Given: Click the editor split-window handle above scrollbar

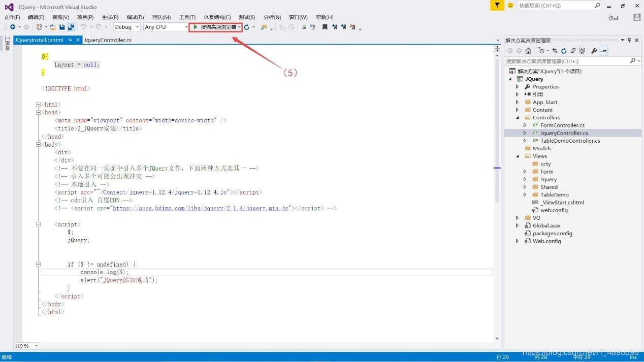Looking at the screenshot, I should [497, 48].
